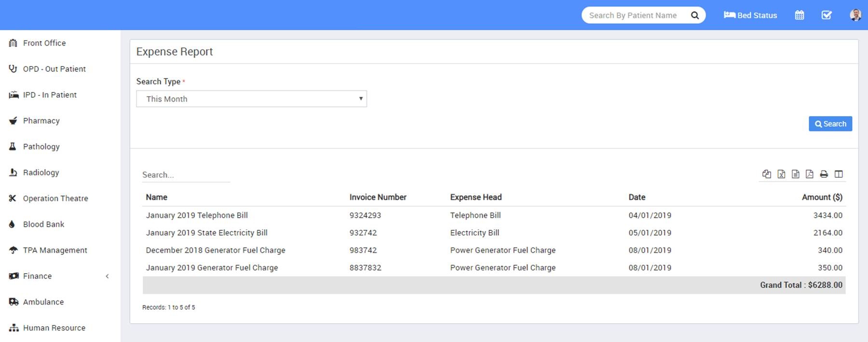Screen dimensions: 868x342
Task: Select Blood Bank in the sidebar
Action: click(43, 224)
